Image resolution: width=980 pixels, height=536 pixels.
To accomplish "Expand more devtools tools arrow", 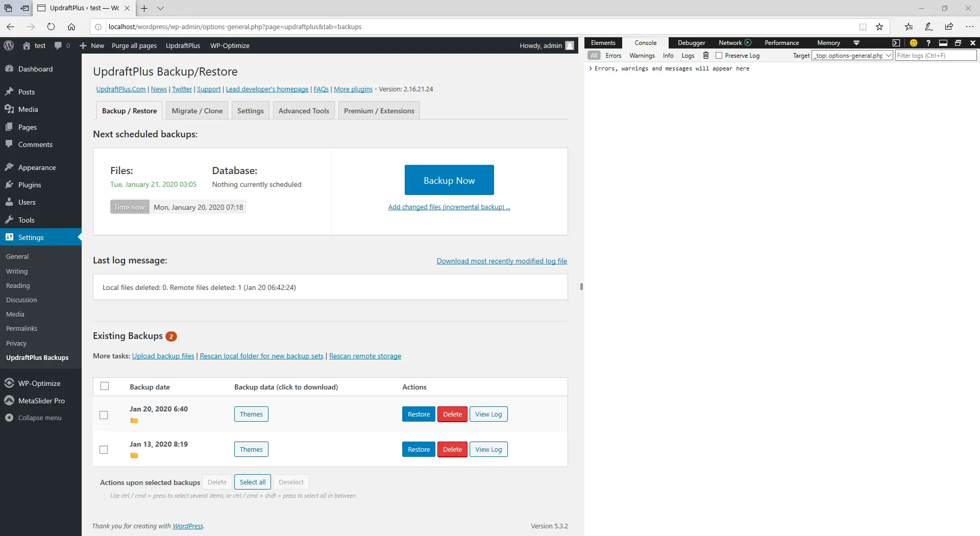I will [856, 43].
